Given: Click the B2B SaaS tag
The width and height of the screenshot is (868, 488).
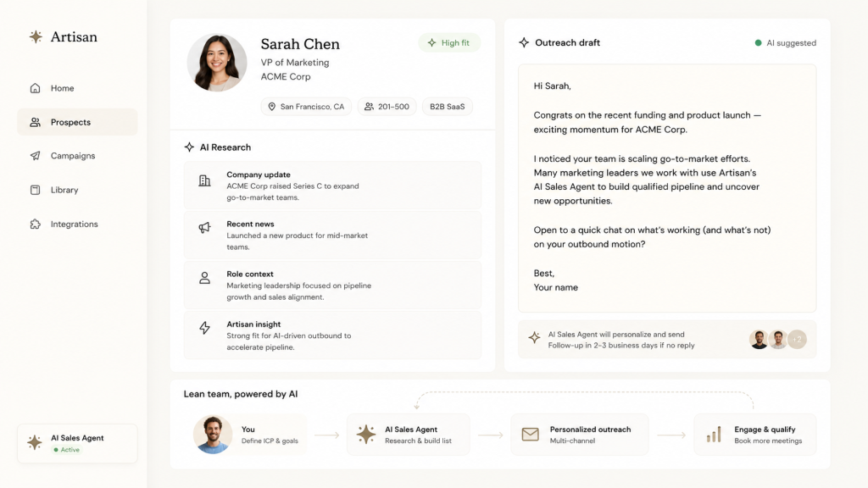Looking at the screenshot, I should (x=448, y=107).
